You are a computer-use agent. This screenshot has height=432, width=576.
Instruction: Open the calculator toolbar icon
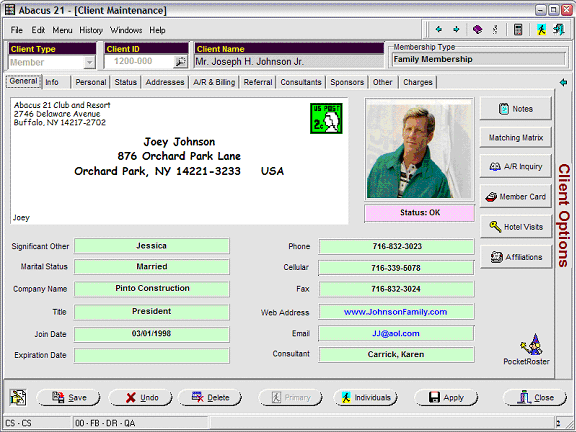pos(518,29)
